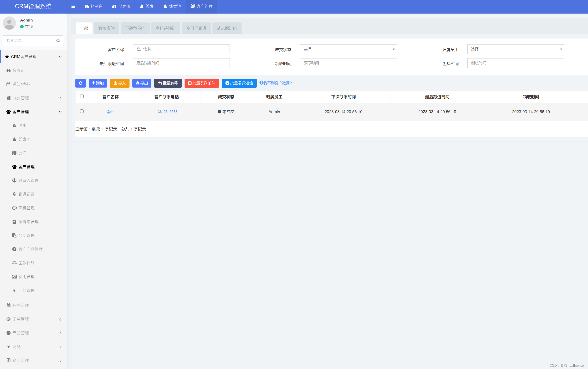588x369 pixels.
Task: Click phone number 13812345678
Action: [x=167, y=112]
